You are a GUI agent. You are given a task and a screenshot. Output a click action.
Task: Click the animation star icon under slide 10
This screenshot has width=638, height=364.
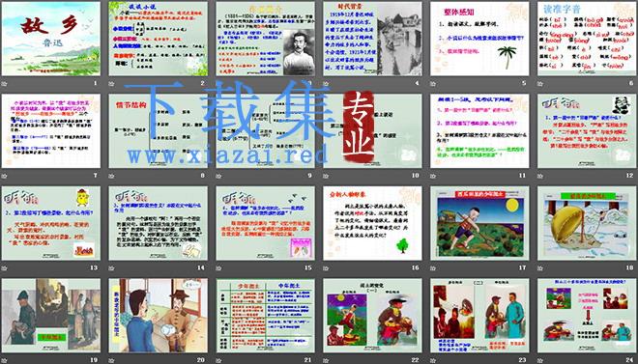coord(326,176)
